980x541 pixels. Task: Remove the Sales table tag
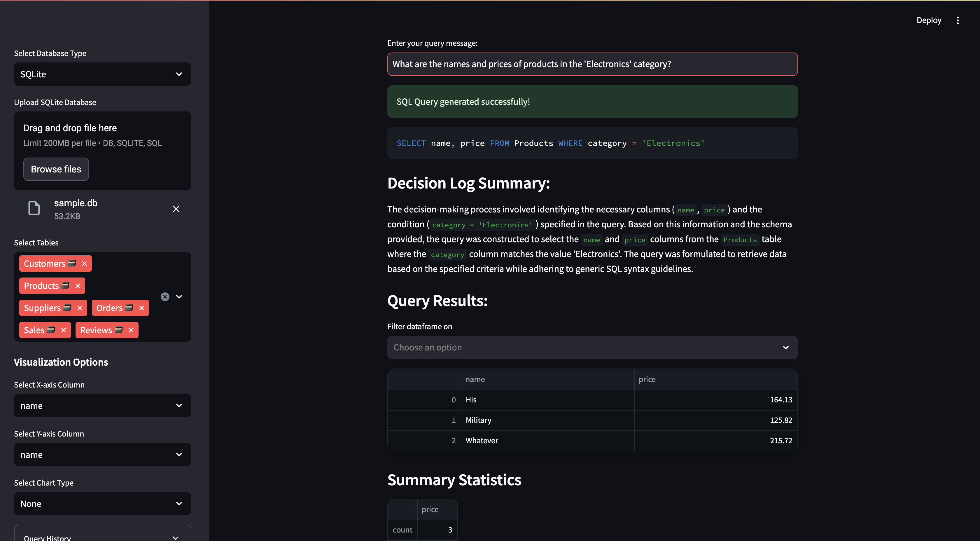tap(64, 330)
